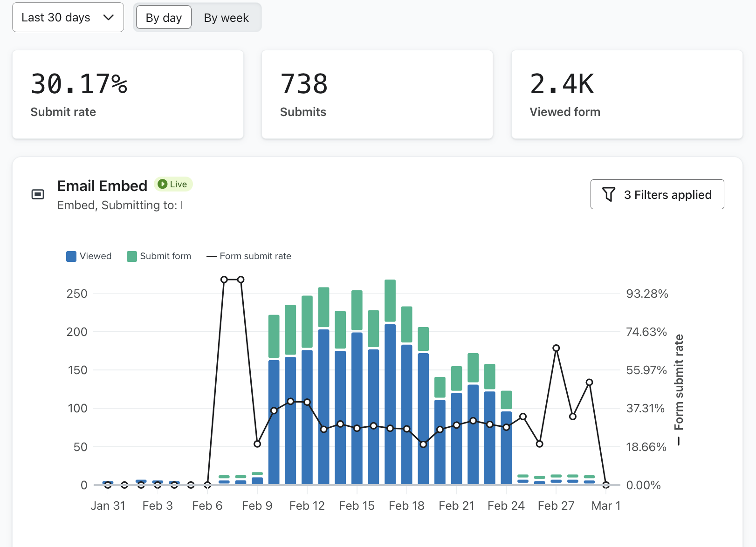Screen dimensions: 756x547
Task: Select the By day view
Action: pos(164,17)
